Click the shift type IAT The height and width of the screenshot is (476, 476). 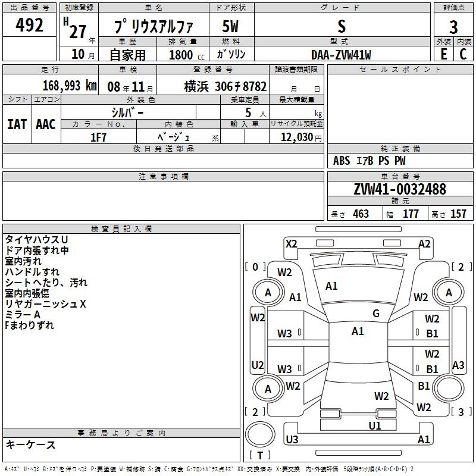17,124
